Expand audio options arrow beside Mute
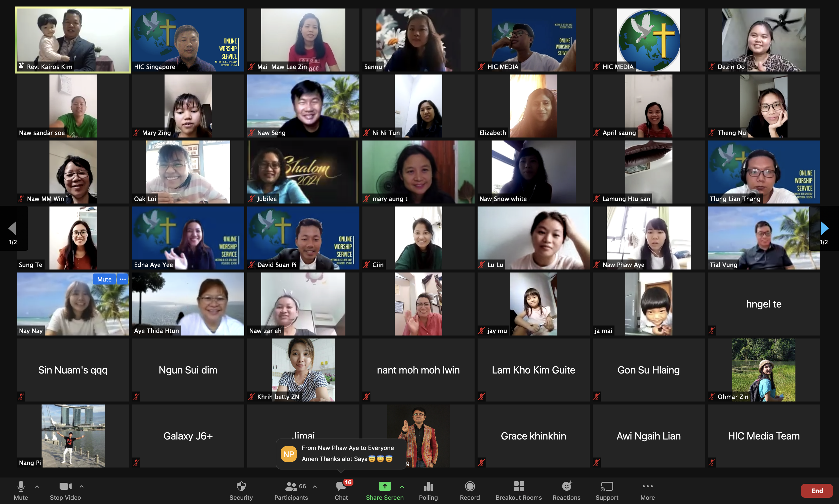839x504 pixels. click(37, 487)
